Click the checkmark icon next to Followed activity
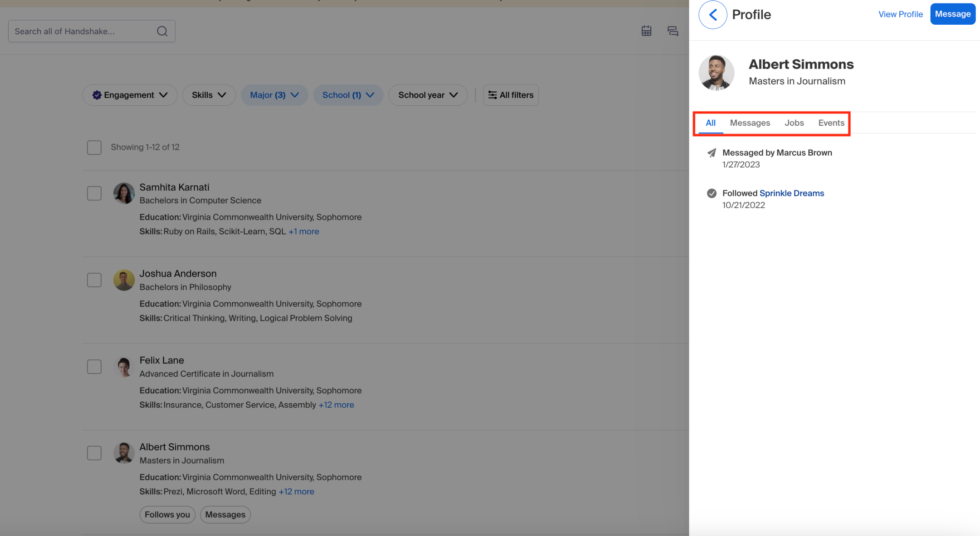Image resolution: width=980 pixels, height=536 pixels. pyautogui.click(x=711, y=193)
